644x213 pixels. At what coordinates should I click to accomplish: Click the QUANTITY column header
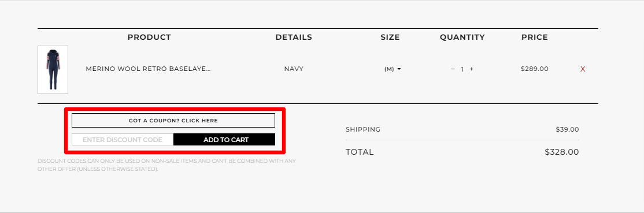pyautogui.click(x=462, y=38)
